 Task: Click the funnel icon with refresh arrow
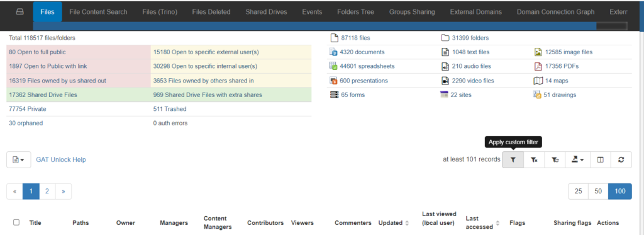555,159
